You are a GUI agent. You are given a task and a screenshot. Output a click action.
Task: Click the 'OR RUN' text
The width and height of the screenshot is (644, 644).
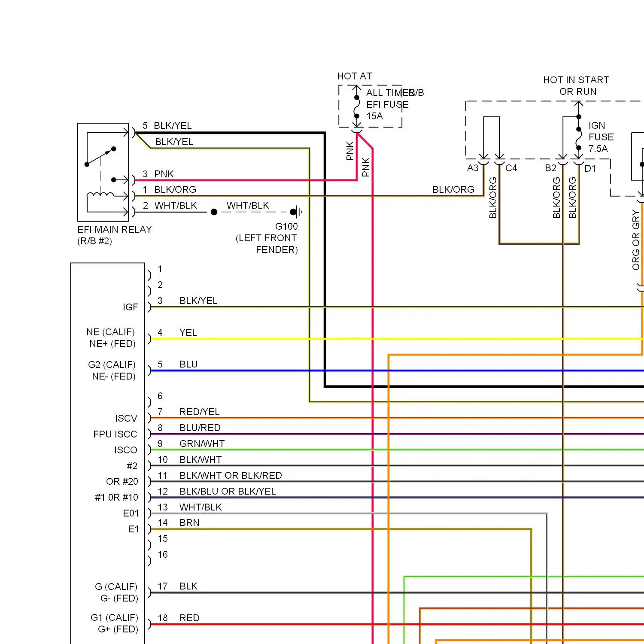pos(578,92)
